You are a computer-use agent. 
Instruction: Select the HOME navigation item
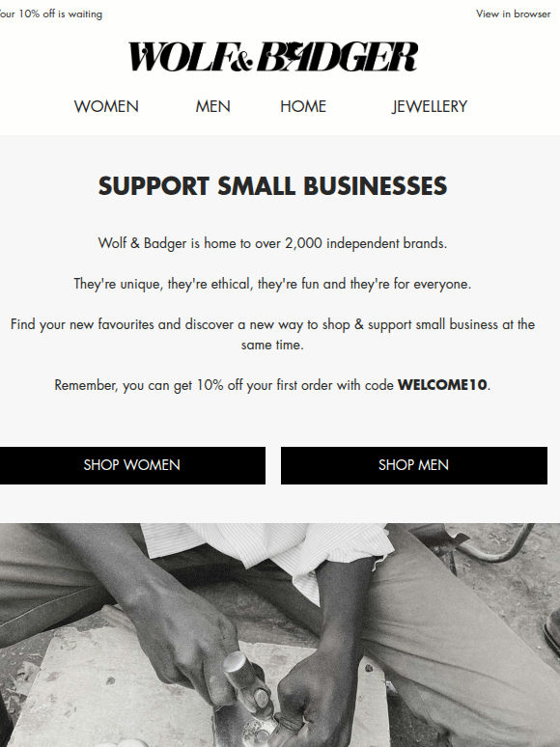pyautogui.click(x=303, y=106)
